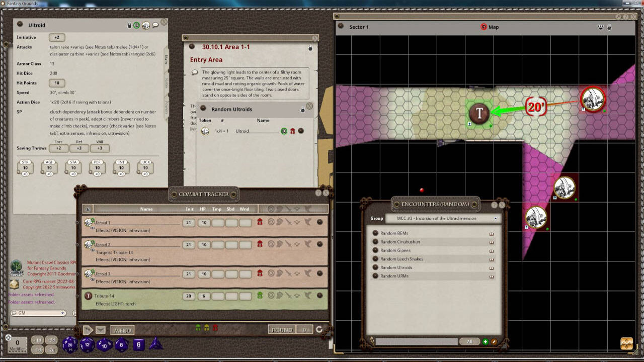Click the Encounters search input field
The image size is (644, 362).
[x=416, y=342]
